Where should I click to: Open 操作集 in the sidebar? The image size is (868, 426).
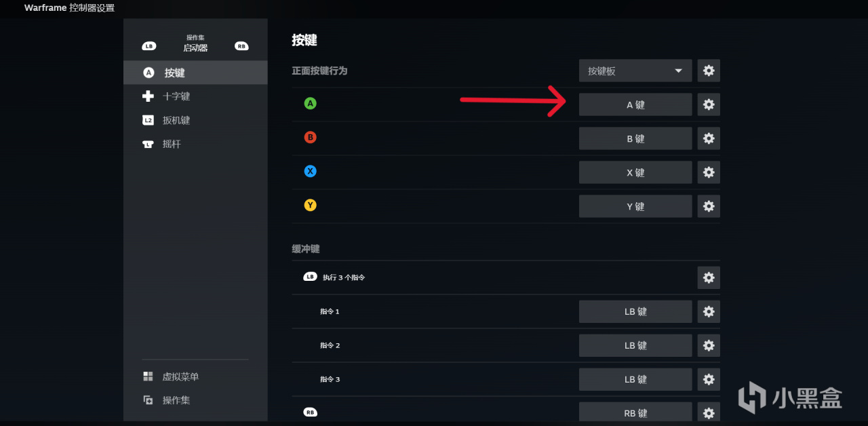(176, 400)
